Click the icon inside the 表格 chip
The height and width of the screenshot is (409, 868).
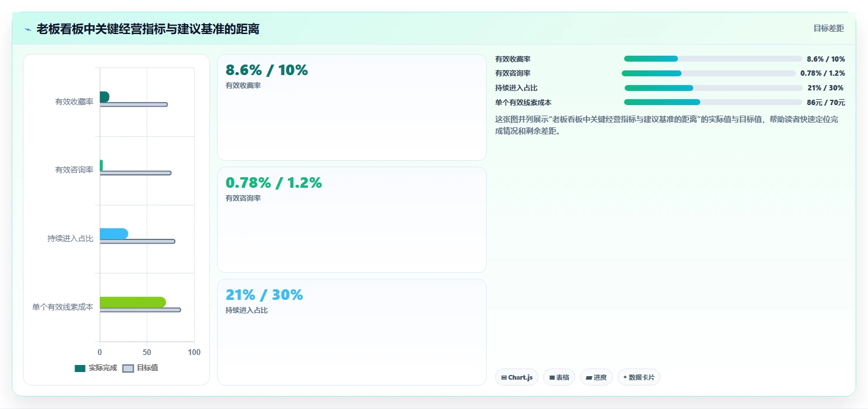pos(552,378)
